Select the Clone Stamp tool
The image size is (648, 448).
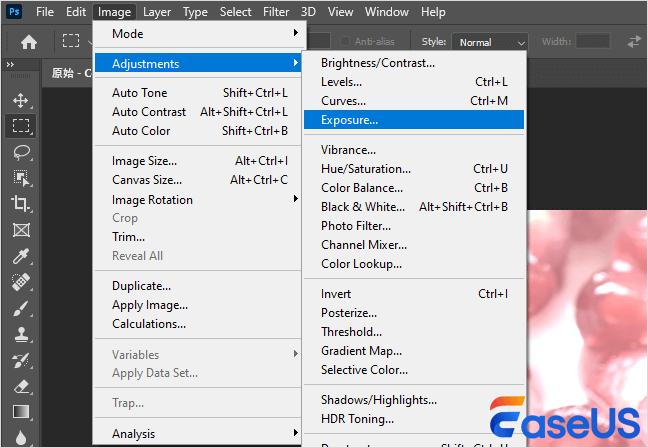pyautogui.click(x=20, y=334)
